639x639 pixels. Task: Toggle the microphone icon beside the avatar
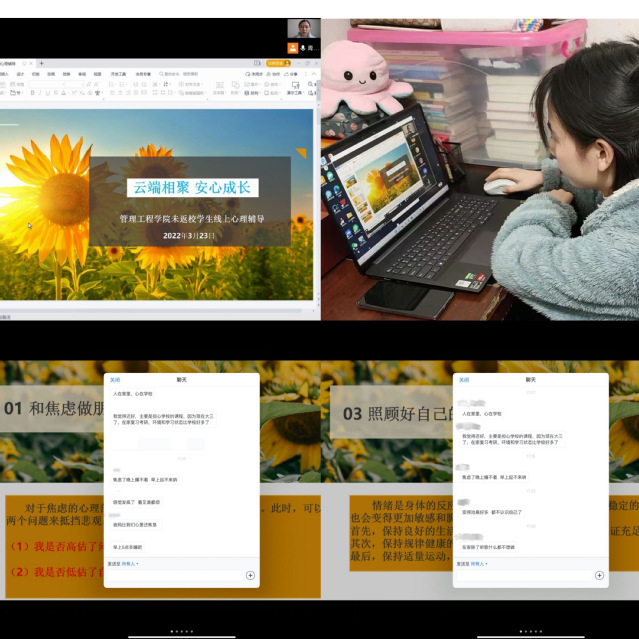click(x=302, y=48)
